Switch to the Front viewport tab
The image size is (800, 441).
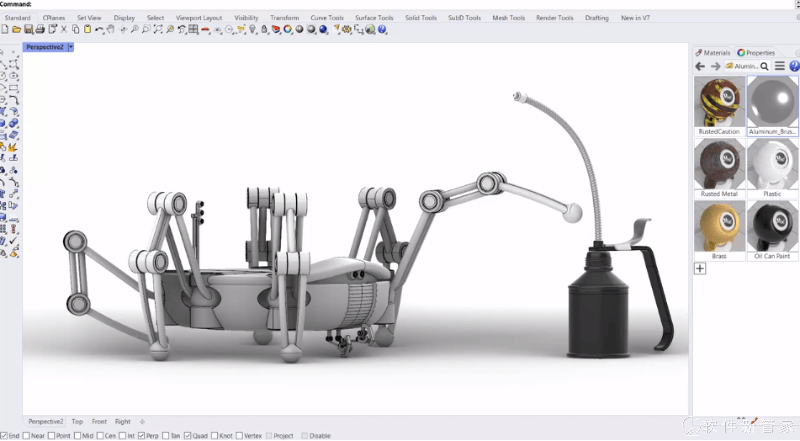coord(100,422)
